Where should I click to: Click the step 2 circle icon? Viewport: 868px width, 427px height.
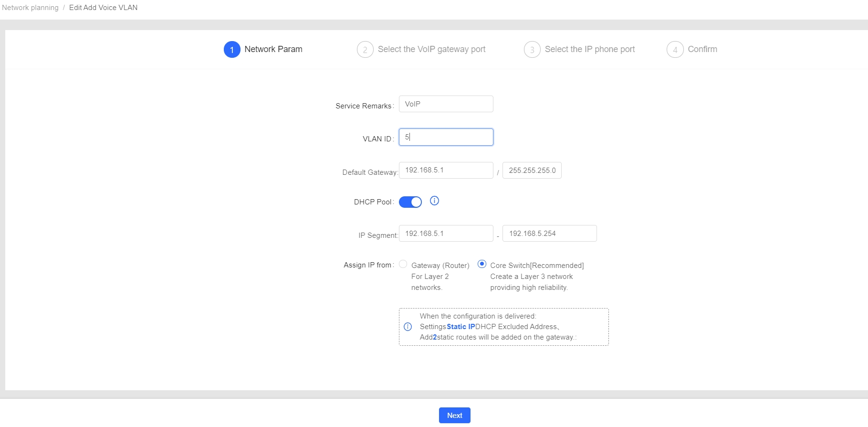pyautogui.click(x=365, y=49)
